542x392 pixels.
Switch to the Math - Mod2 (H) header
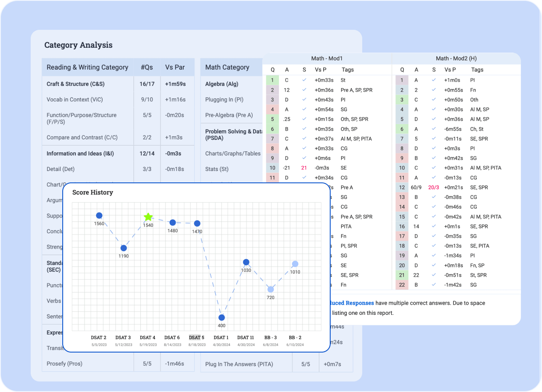(x=456, y=58)
